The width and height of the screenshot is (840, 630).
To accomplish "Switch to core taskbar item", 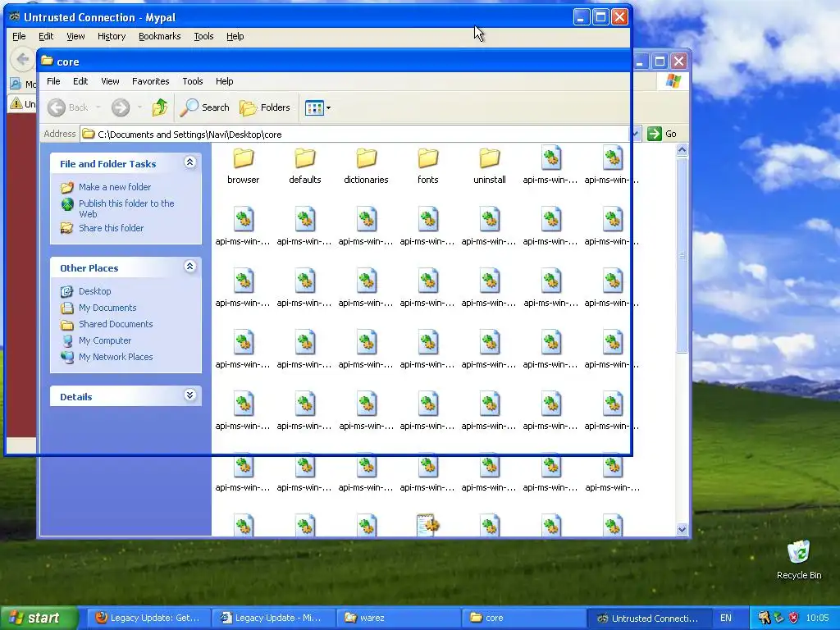I will [x=523, y=619].
